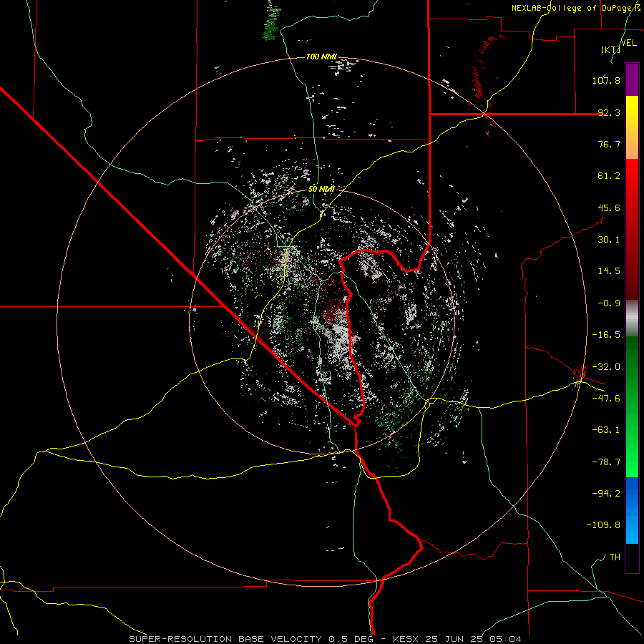Click the VEL legend title
Viewport: 644px width, 644px height.
pyautogui.click(x=628, y=43)
